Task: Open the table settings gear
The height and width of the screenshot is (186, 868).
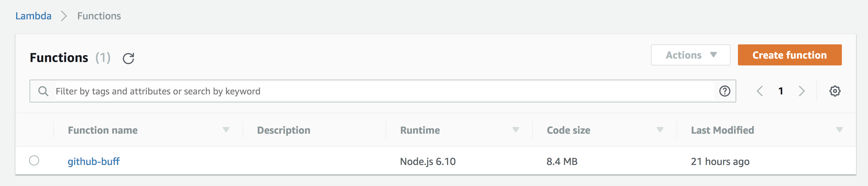Action: coord(835,91)
